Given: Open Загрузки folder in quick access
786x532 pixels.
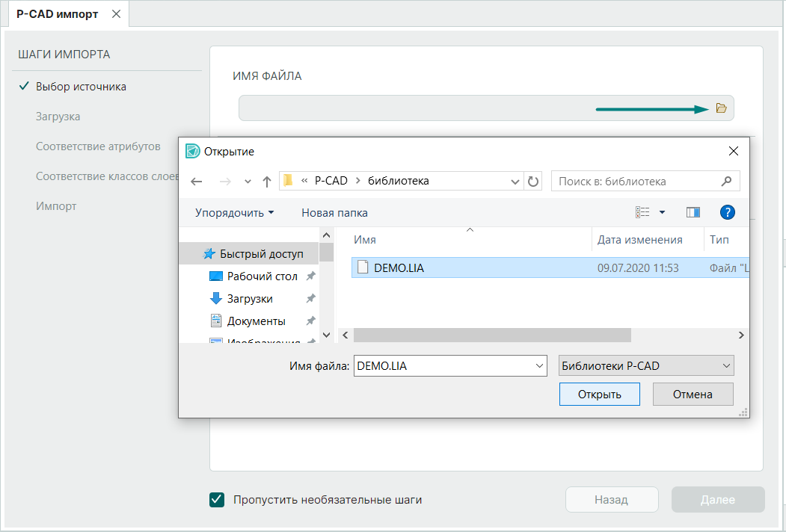Looking at the screenshot, I should [x=250, y=299].
